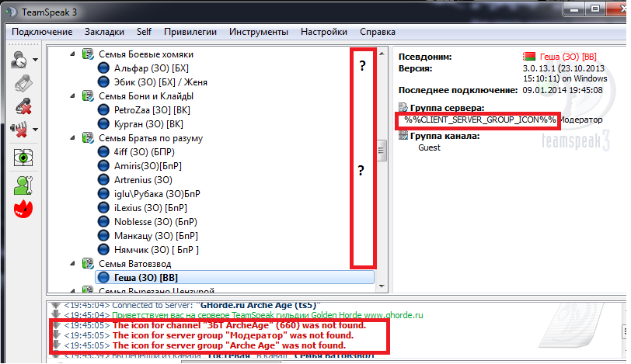Open the Справка menu
Screen dimensions: 631x364
(x=377, y=32)
